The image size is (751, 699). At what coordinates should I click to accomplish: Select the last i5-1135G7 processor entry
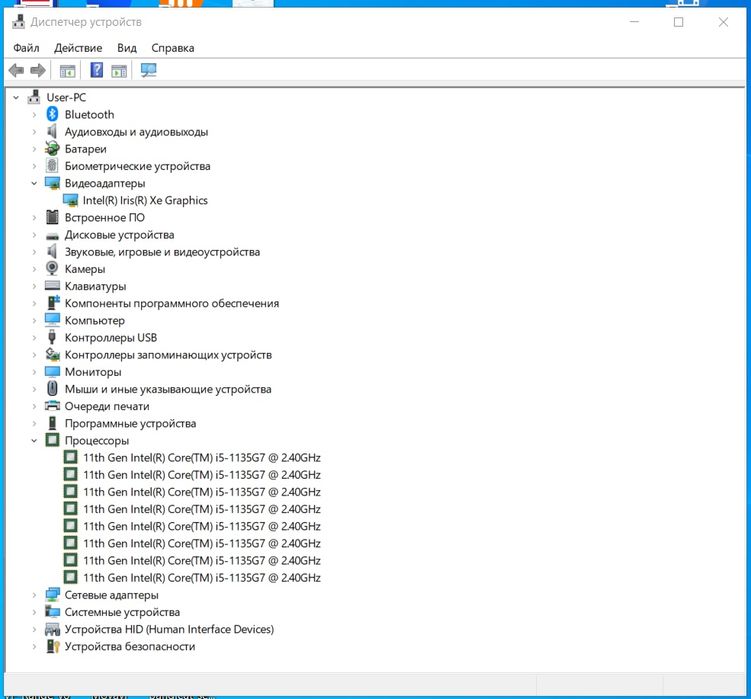coord(202,577)
